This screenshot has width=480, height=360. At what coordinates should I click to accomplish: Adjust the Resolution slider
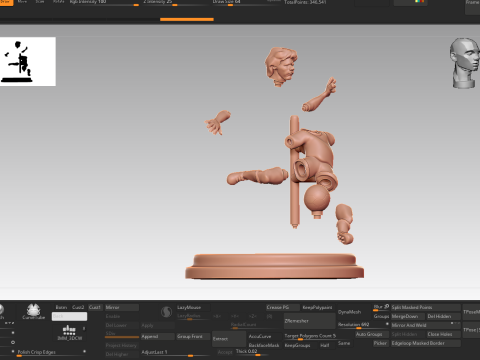363,325
